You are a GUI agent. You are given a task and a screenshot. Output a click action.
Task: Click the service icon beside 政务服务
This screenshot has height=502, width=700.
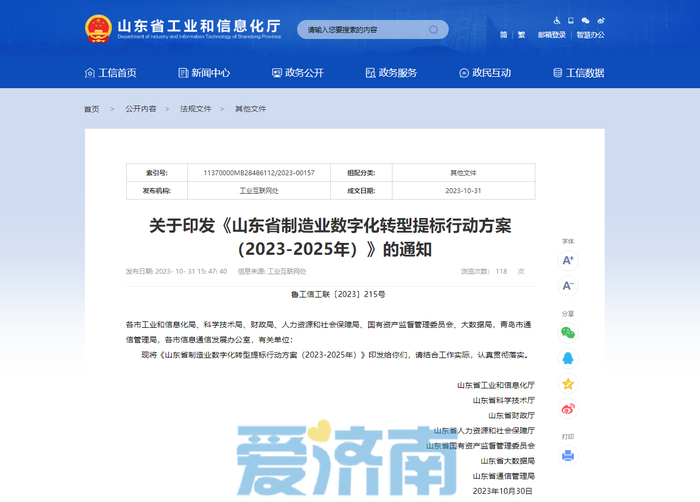tap(371, 73)
